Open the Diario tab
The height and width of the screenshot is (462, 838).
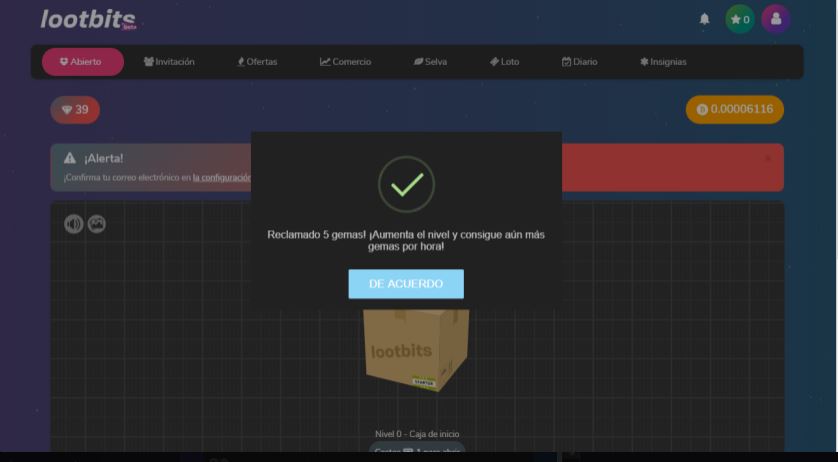coord(579,62)
